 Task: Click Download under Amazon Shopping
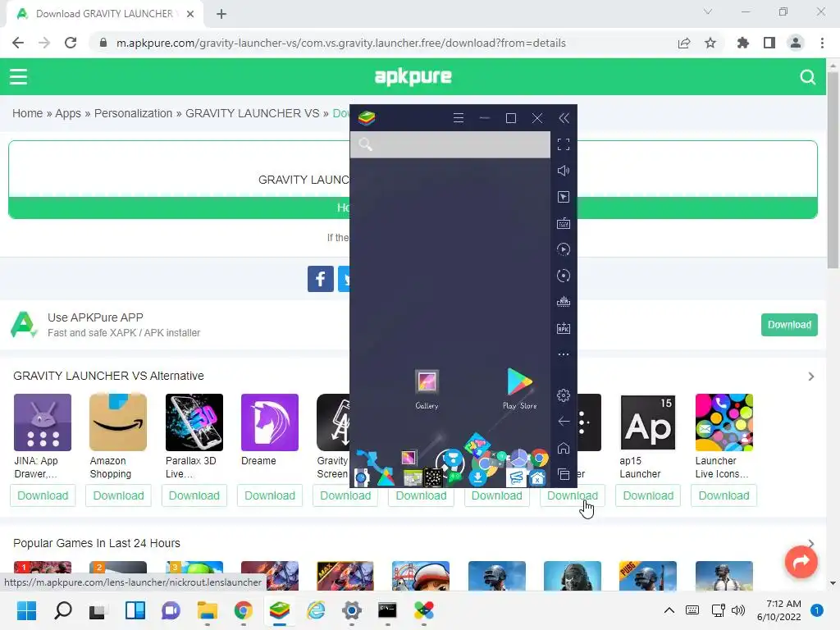tap(118, 495)
